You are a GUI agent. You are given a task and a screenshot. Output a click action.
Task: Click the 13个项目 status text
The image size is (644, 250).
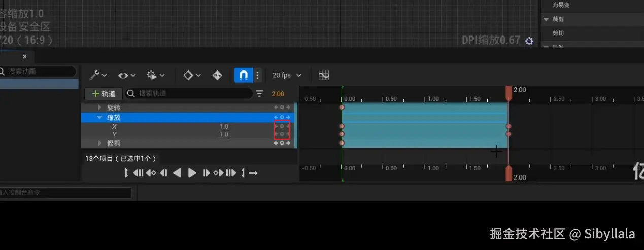[121, 158]
